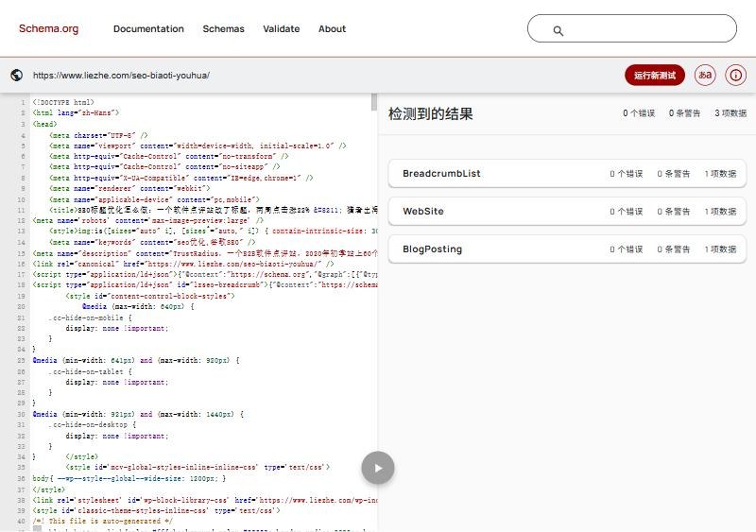This screenshot has height=532, width=756.
Task: Expand the BlogPosting result card
Action: [x=567, y=249]
